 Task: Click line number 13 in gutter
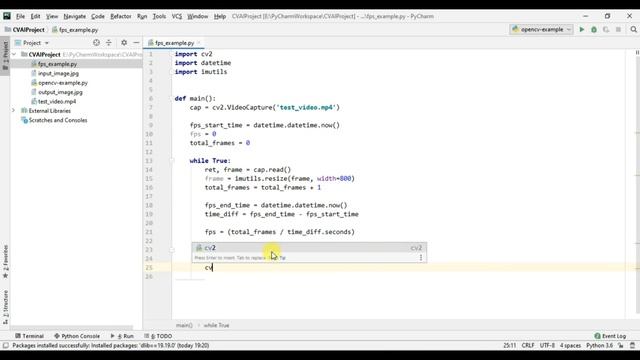(149, 161)
